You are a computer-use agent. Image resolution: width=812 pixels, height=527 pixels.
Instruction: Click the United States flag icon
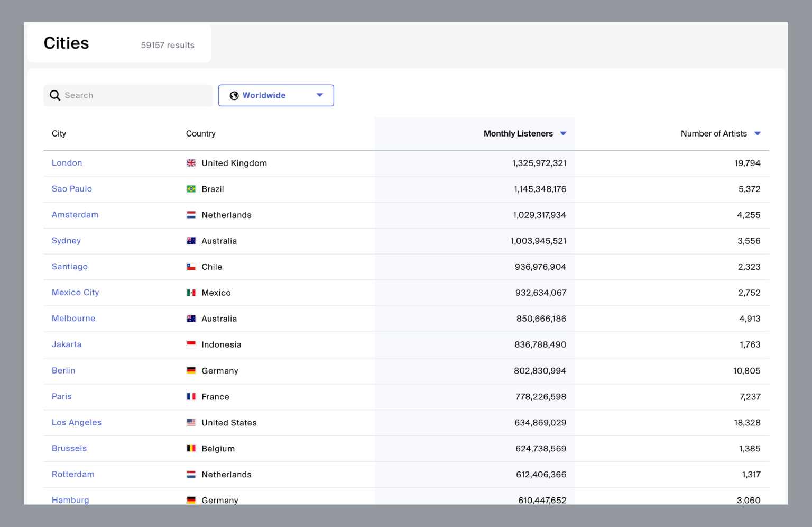(x=191, y=422)
